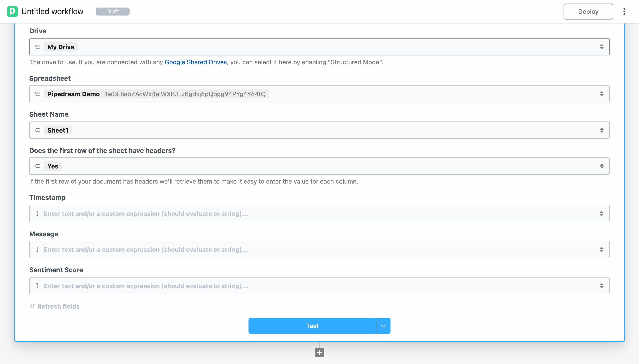Open the Google Shared Drives link
The image size is (639, 364).
coord(195,62)
